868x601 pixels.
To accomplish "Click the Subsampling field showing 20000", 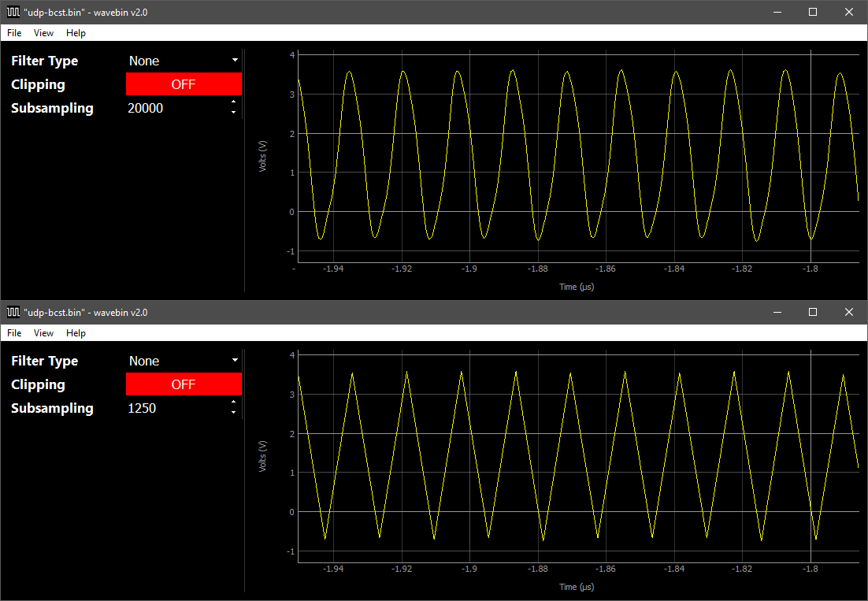I will 175,108.
